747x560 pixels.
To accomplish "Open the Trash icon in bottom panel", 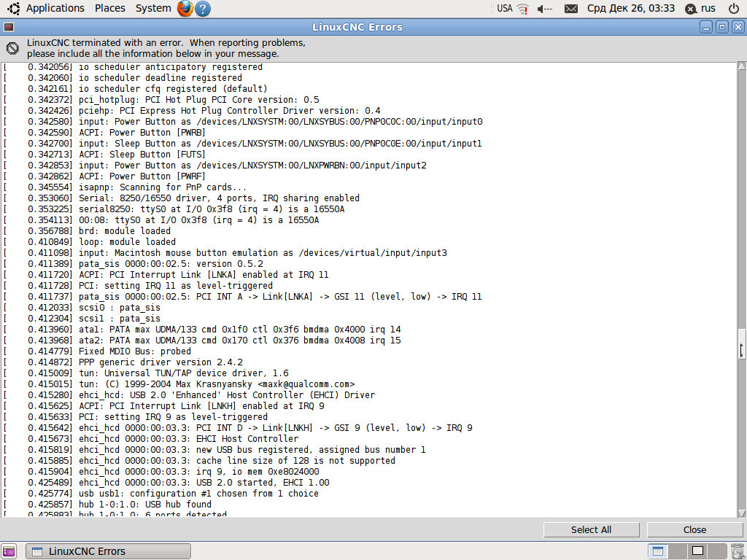I will pyautogui.click(x=737, y=551).
